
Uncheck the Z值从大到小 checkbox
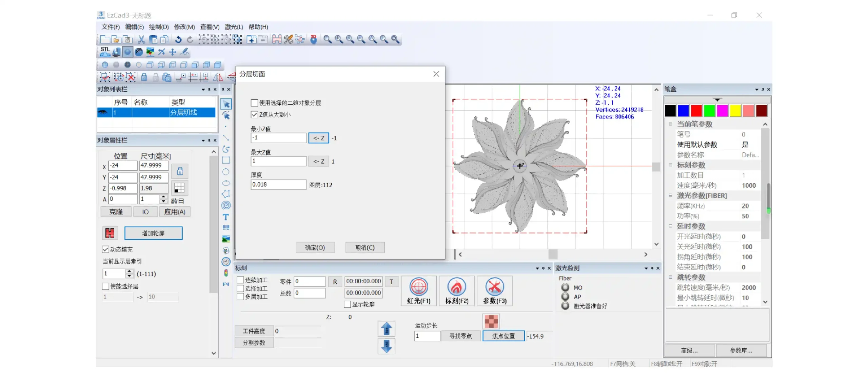(x=254, y=115)
